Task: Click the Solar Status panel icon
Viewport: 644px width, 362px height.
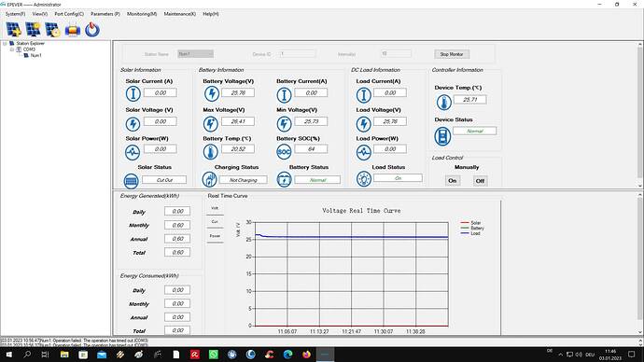Action: coord(131,180)
